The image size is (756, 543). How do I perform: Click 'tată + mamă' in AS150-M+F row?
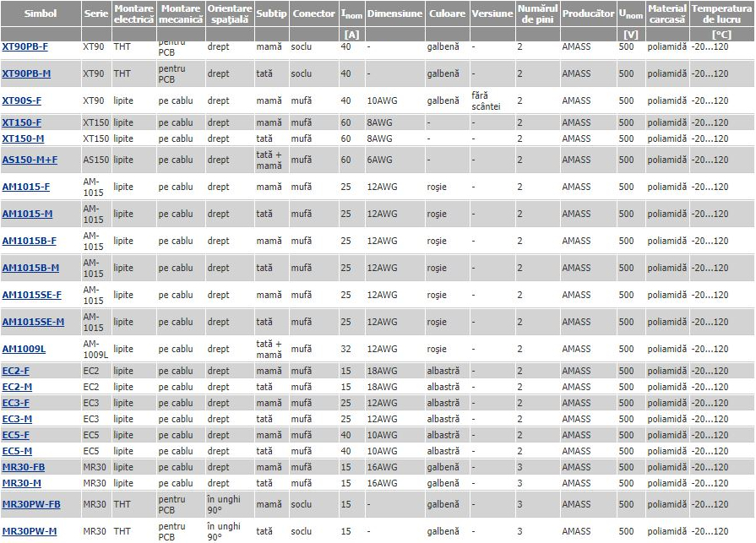click(269, 160)
